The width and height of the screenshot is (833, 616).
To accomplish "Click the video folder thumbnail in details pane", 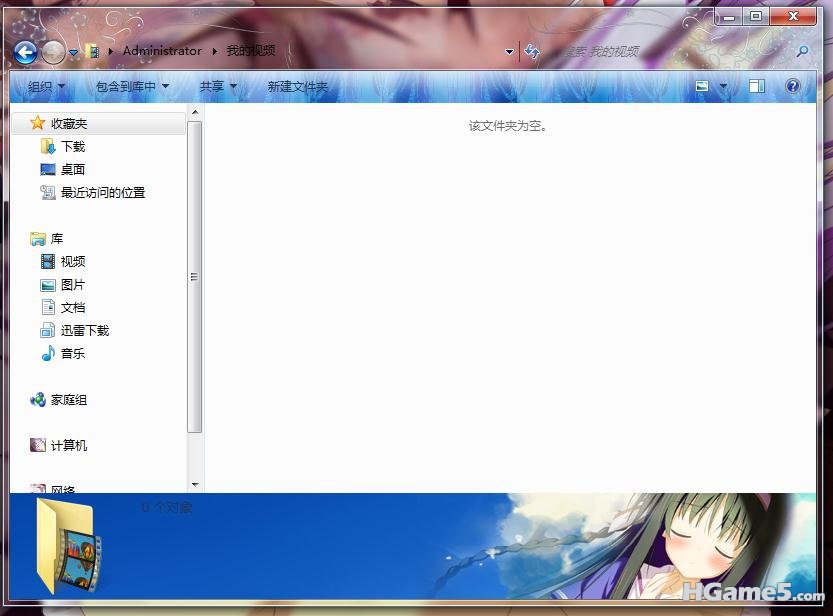I will (68, 545).
